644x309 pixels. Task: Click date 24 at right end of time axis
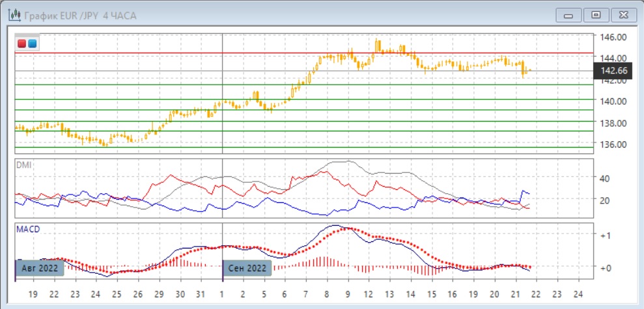click(x=578, y=294)
